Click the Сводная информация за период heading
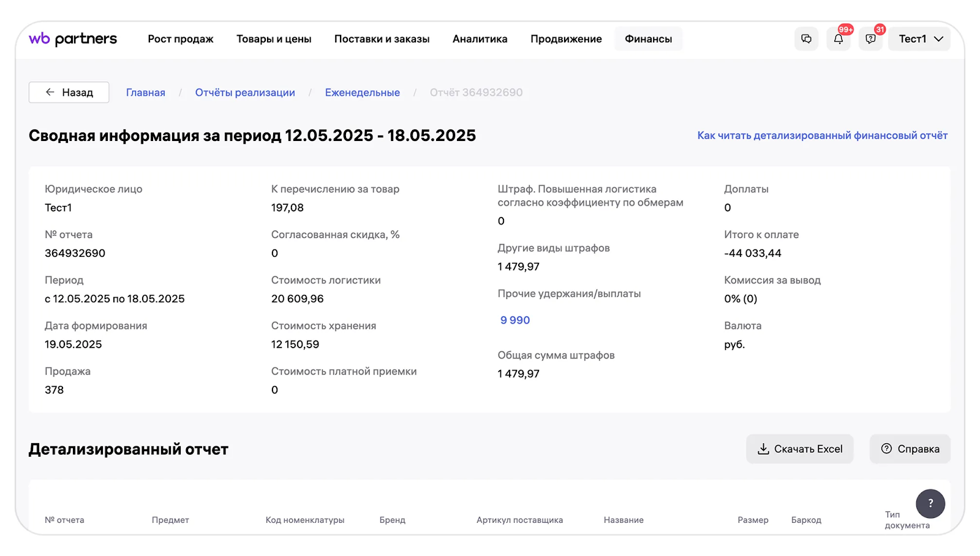Screen dimensions: 980x556 (252, 135)
